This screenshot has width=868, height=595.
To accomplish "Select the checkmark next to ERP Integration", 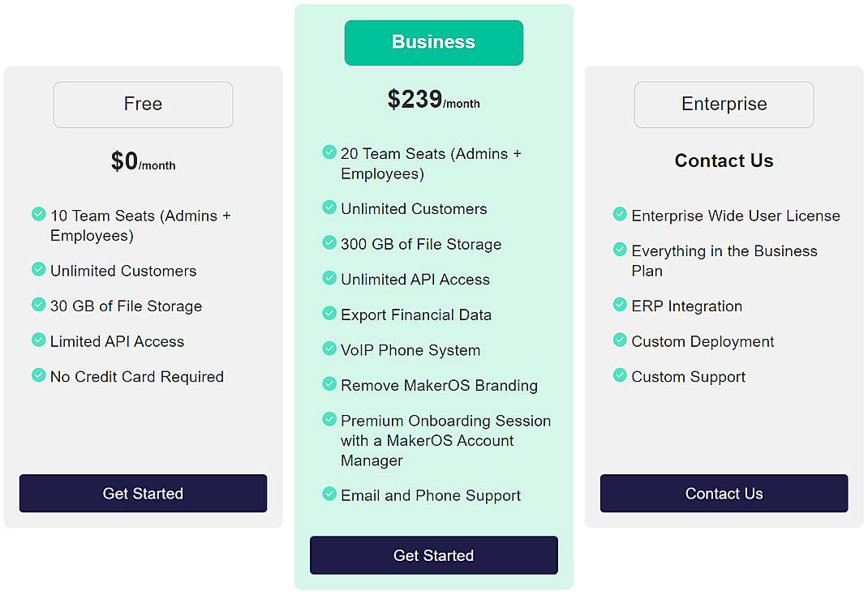I will point(620,306).
